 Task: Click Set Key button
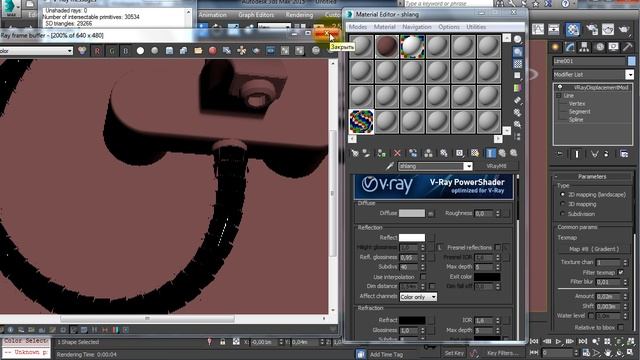454,353
